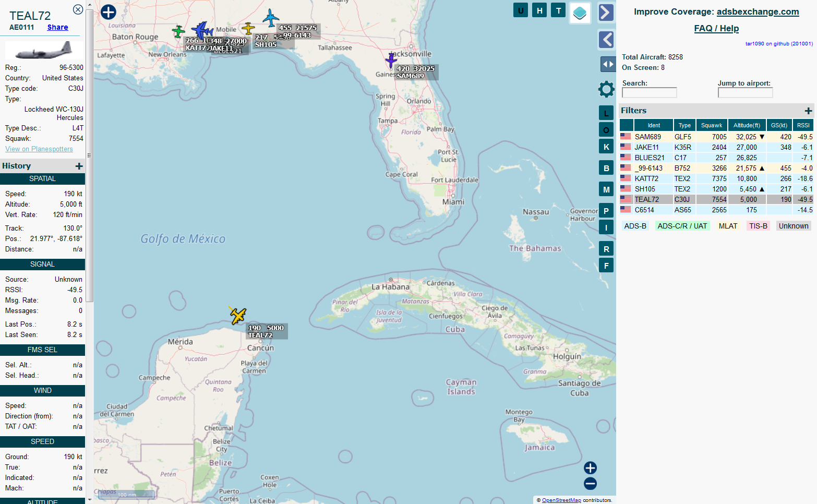817x504 pixels.
Task: Select the blue JAKE11 aircraft icon
Action: pos(202,30)
